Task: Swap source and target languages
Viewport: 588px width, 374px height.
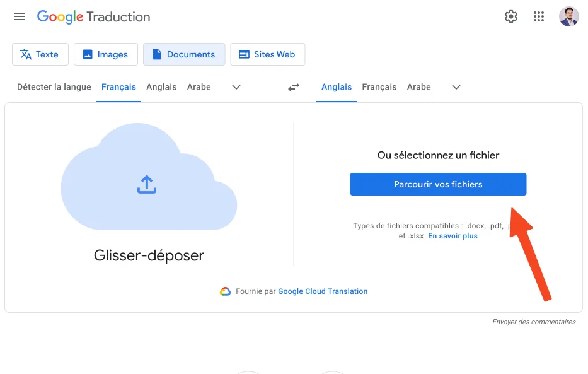Action: click(x=294, y=87)
